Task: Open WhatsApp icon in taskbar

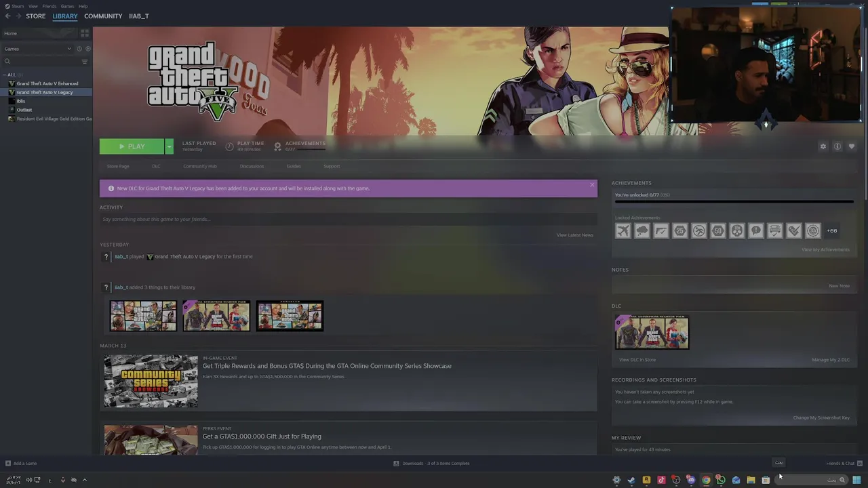Action: (721, 480)
